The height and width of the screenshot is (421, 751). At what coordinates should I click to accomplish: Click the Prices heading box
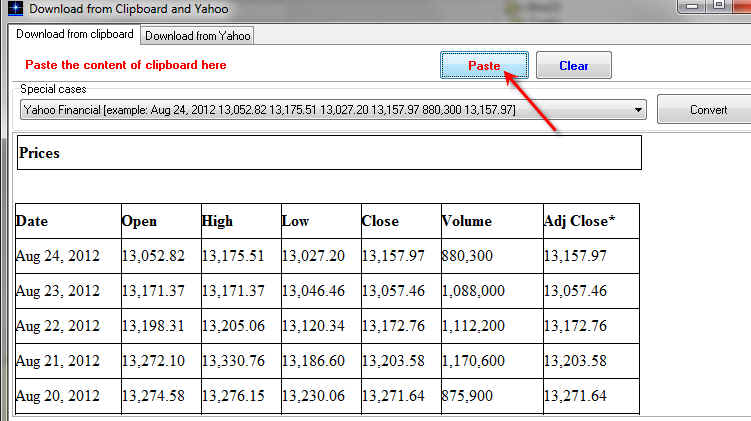pos(329,153)
